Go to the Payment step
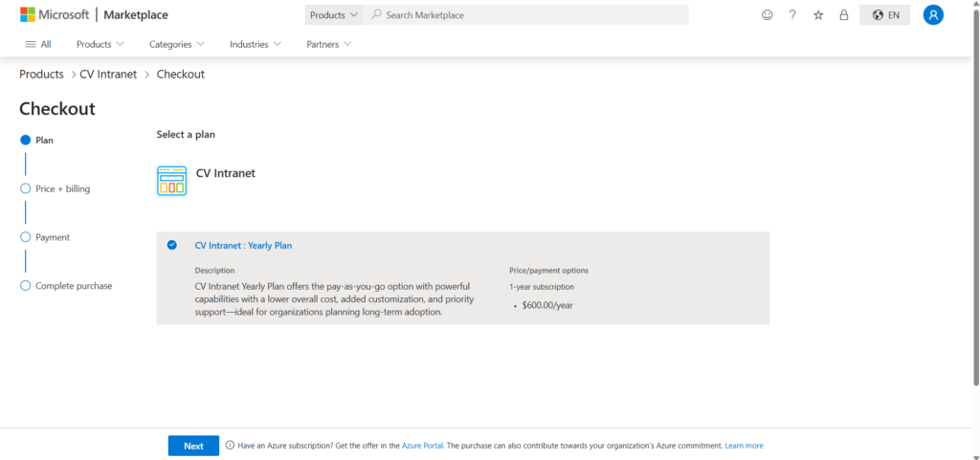 (46, 237)
